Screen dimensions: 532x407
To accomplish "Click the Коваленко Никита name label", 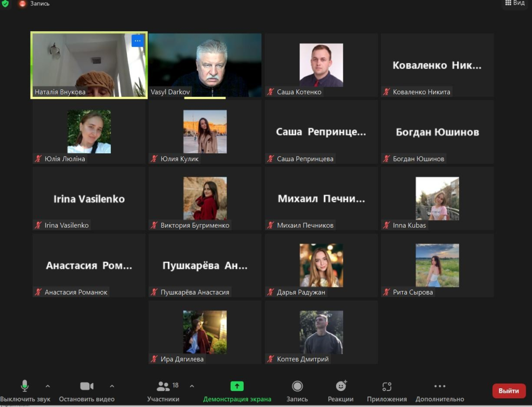I will pyautogui.click(x=421, y=92).
